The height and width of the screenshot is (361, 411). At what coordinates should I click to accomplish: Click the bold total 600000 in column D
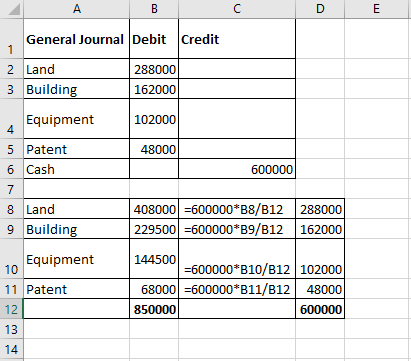[x=320, y=309]
